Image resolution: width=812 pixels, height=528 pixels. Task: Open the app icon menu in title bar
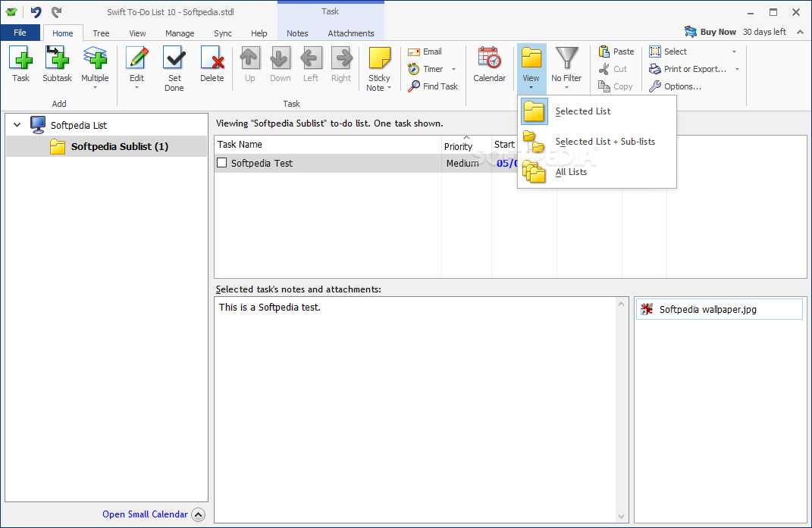click(11, 12)
